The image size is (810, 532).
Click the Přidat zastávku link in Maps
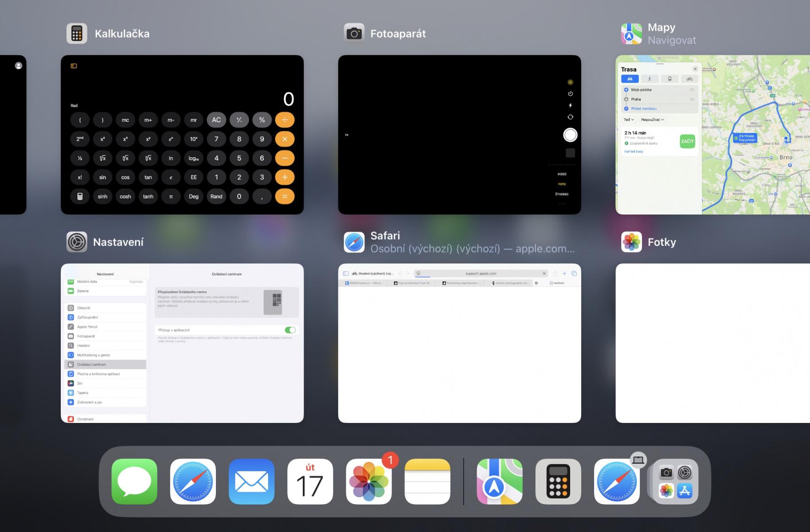[644, 109]
